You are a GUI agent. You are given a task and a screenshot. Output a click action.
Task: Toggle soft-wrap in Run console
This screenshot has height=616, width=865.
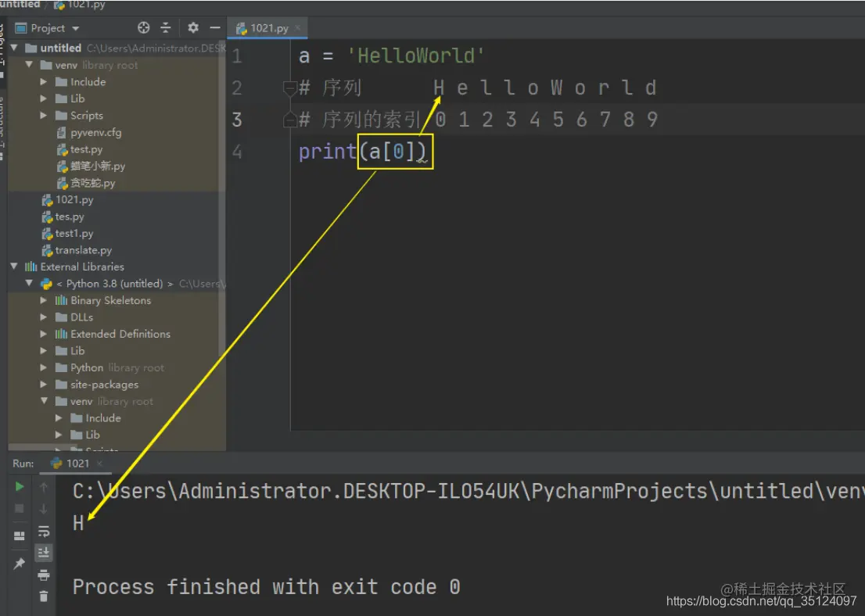point(44,531)
